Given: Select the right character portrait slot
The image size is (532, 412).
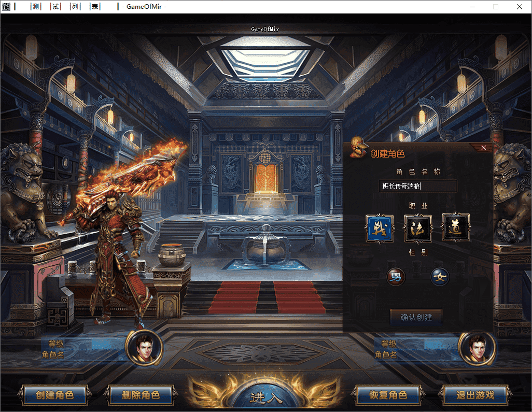Looking at the screenshot, I should (477, 348).
